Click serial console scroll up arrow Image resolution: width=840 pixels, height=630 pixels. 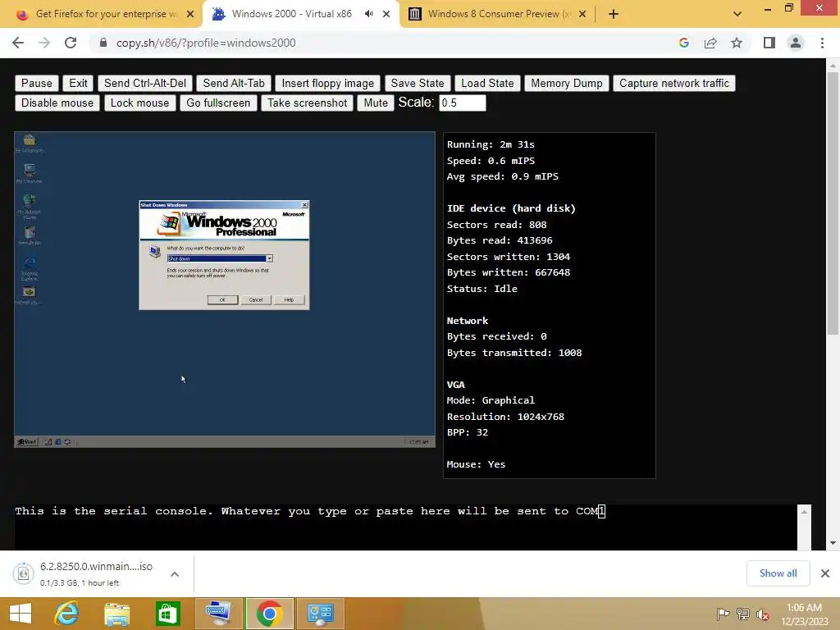coord(804,512)
